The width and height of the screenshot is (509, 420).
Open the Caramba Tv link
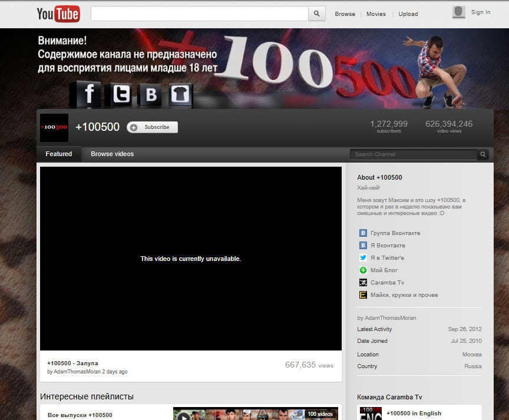(387, 282)
